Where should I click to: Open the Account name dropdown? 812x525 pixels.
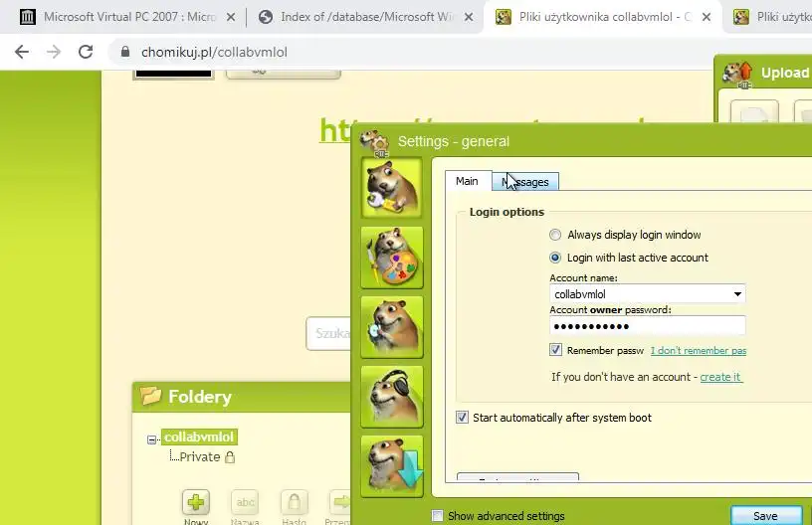pos(737,293)
